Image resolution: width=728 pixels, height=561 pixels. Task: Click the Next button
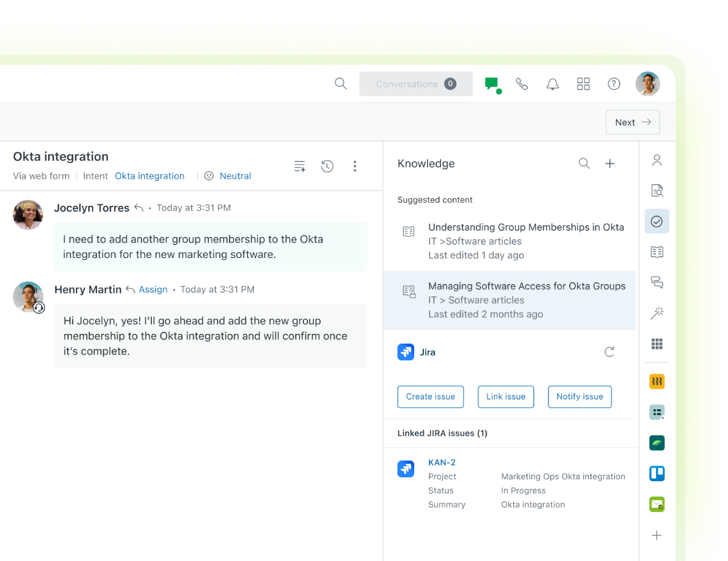[632, 122]
